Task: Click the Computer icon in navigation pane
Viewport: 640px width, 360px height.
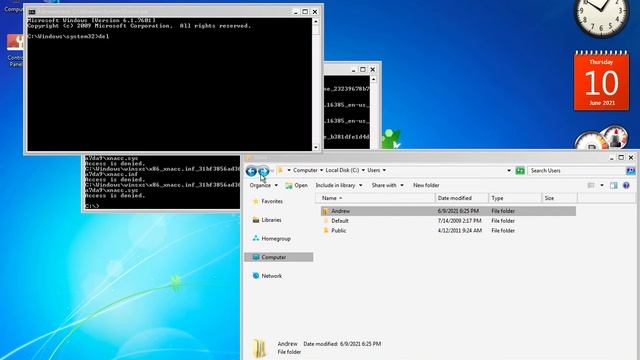Action: point(256,257)
